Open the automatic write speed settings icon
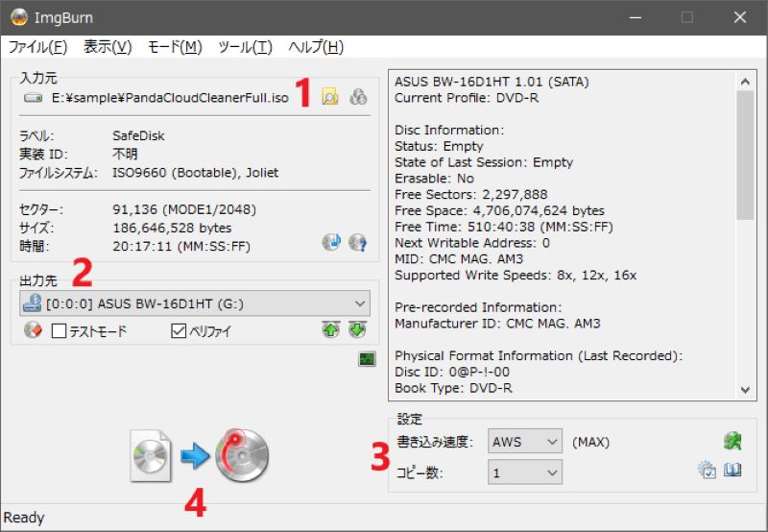 coord(732,442)
